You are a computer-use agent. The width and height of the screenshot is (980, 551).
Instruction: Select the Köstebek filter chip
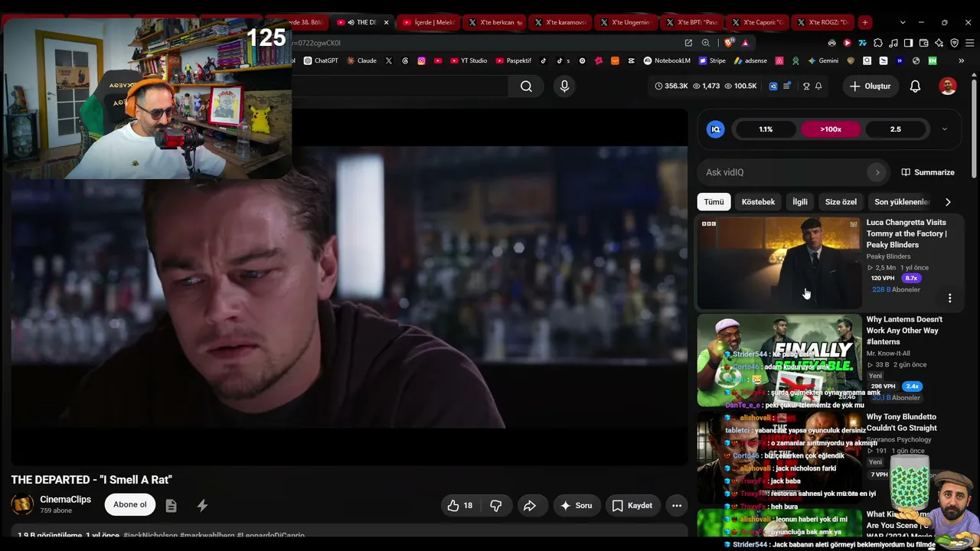(758, 202)
